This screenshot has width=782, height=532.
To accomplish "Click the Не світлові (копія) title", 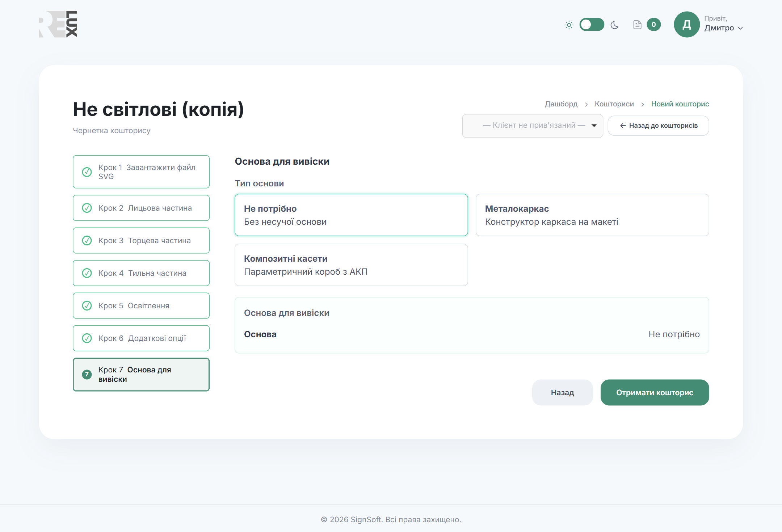I will 159,109.
